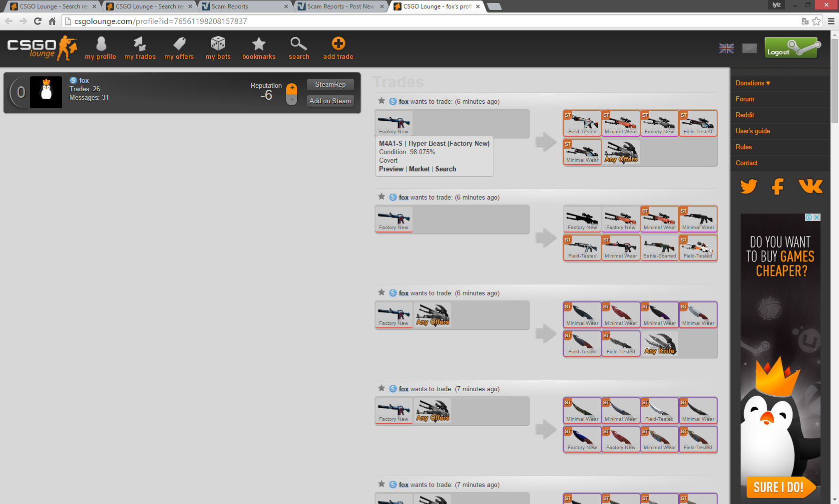Expand the Donations sidebar menu
Image resolution: width=839 pixels, height=504 pixels.
pos(753,83)
